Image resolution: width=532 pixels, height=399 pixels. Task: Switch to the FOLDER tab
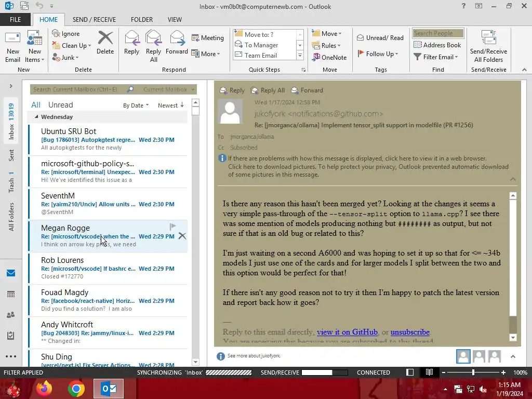142,19
